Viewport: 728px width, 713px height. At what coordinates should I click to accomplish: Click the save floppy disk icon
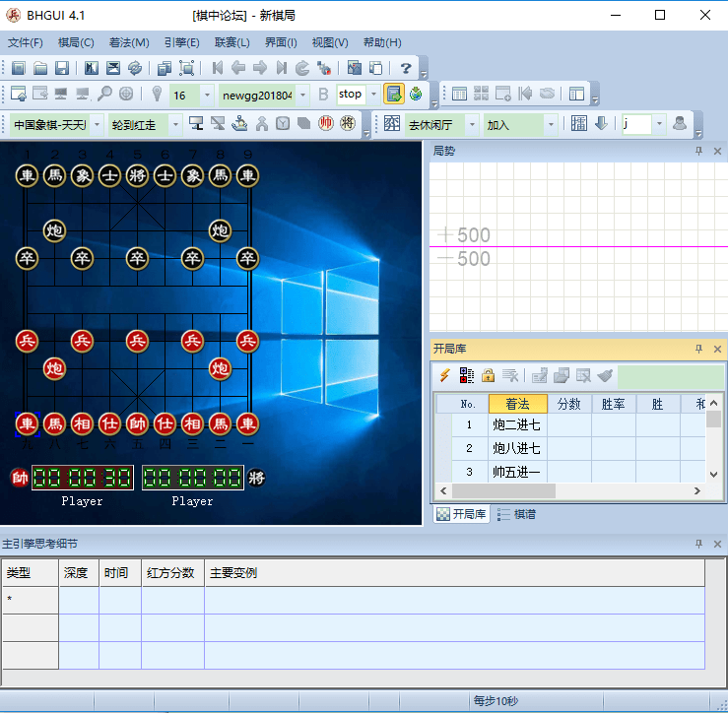pyautogui.click(x=62, y=68)
